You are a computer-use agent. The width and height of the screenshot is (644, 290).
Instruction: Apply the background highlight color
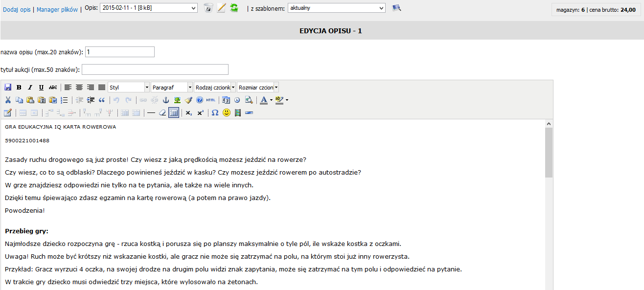(x=279, y=100)
